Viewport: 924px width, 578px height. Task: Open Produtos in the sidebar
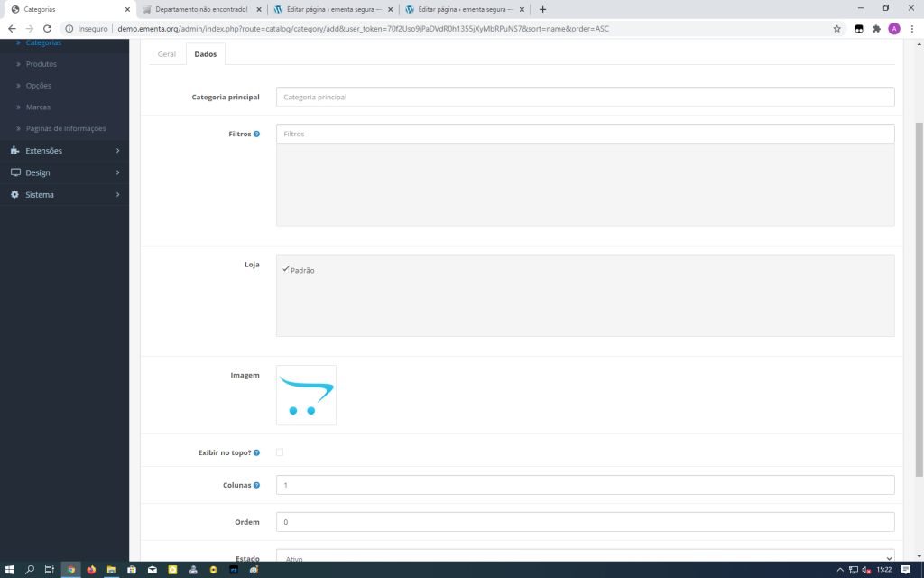(42, 64)
